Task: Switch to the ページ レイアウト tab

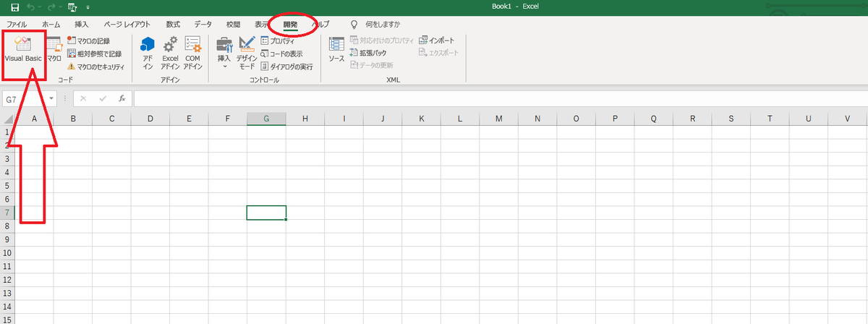Action: point(127,24)
